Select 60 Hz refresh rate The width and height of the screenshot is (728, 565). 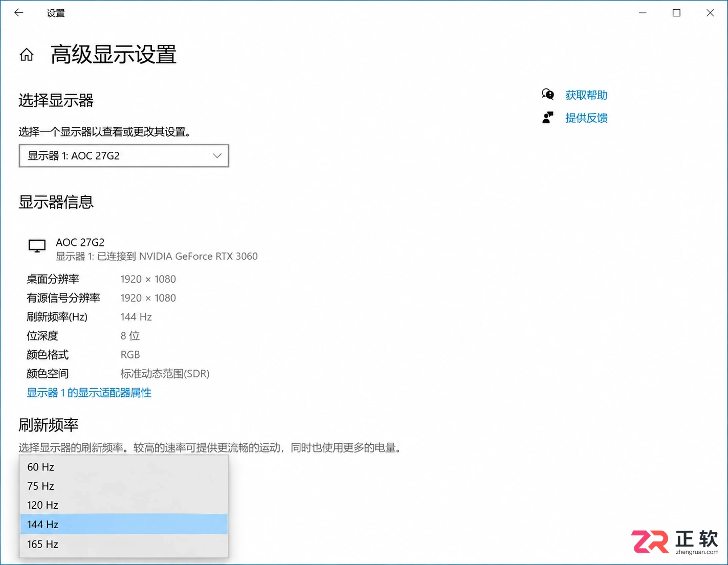click(124, 467)
